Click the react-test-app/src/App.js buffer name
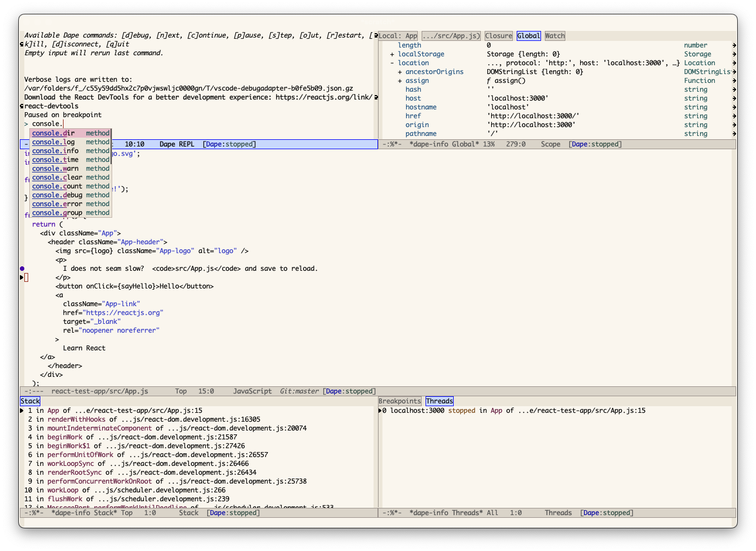The height and width of the screenshot is (551, 756). pyautogui.click(x=99, y=391)
